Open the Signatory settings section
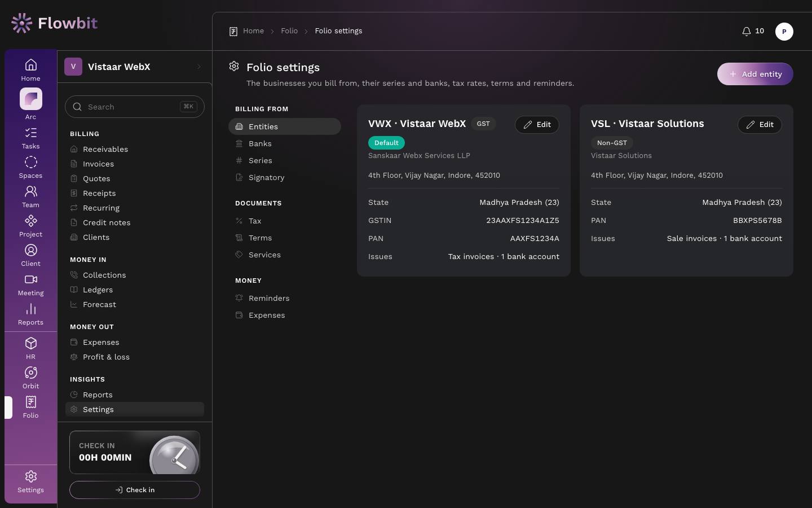This screenshot has height=508, width=812. [x=285, y=177]
